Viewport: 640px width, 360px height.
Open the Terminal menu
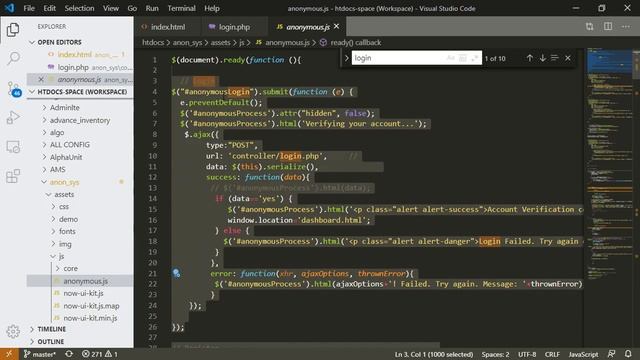coord(181,8)
